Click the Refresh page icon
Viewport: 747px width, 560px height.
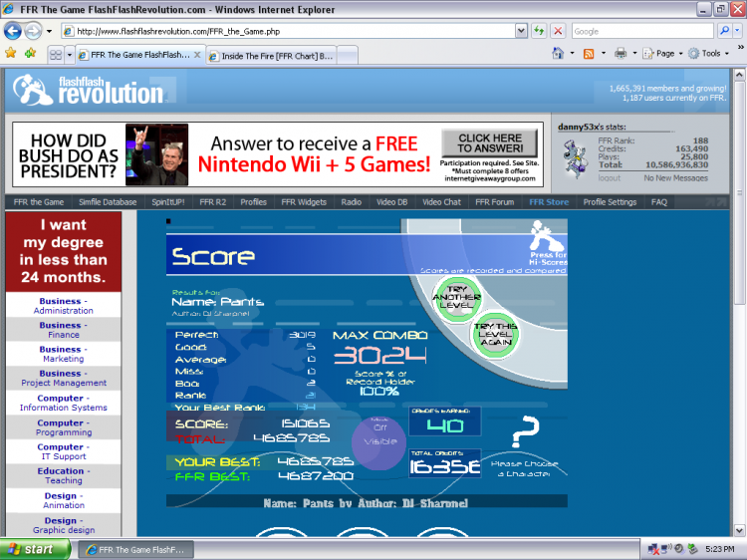pyautogui.click(x=539, y=31)
